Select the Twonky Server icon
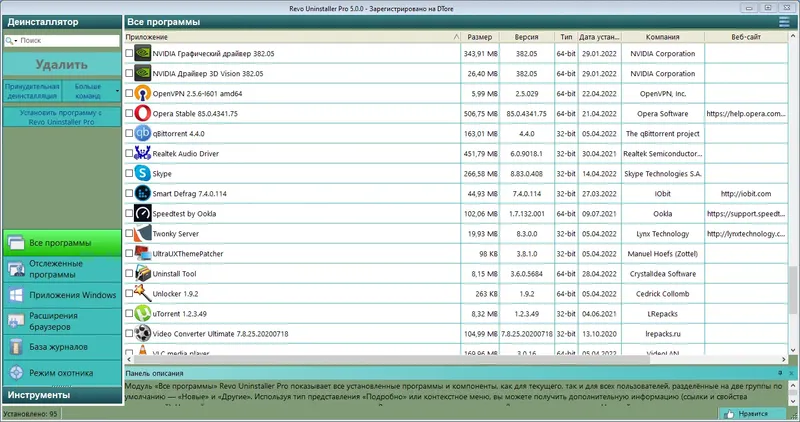800x422 pixels. point(142,233)
